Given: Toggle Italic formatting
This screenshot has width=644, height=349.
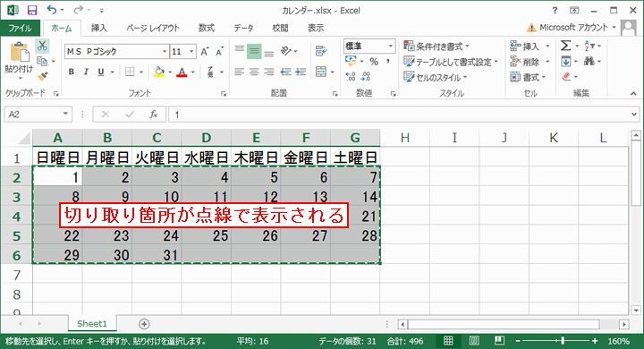Looking at the screenshot, I should click(x=86, y=72).
